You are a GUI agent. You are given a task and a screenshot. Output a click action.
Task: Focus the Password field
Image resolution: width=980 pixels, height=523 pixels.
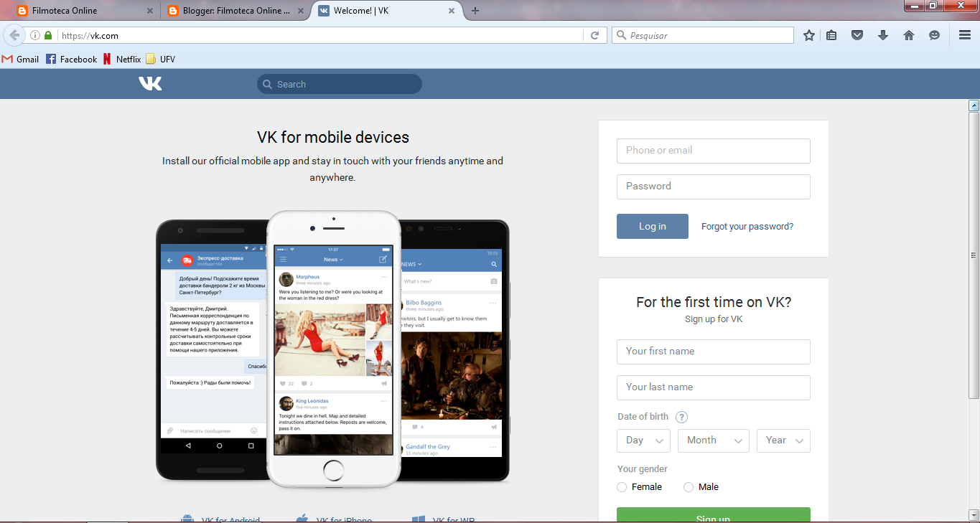(714, 187)
